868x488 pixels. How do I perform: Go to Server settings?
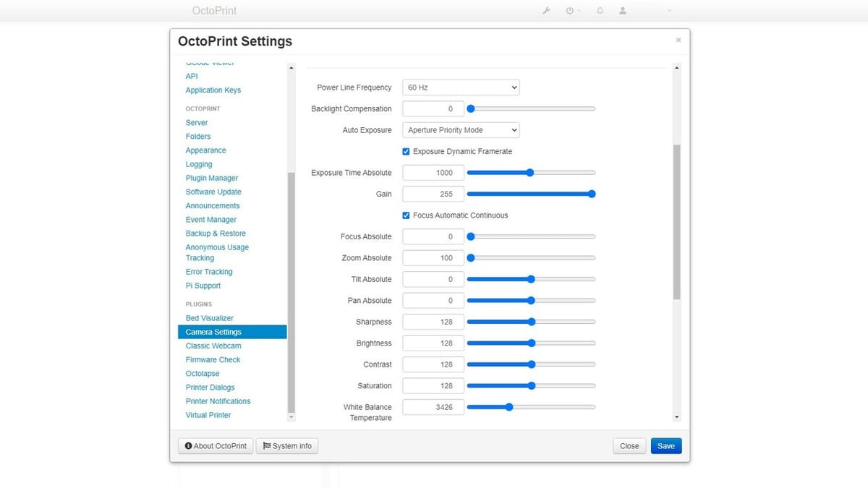[197, 123]
